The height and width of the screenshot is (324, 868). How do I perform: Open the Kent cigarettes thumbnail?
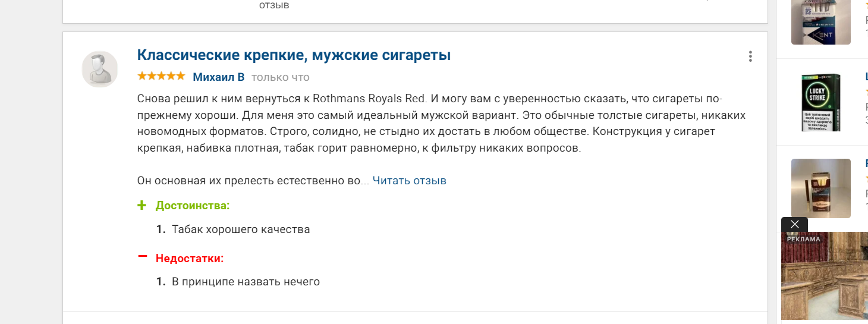tap(821, 22)
